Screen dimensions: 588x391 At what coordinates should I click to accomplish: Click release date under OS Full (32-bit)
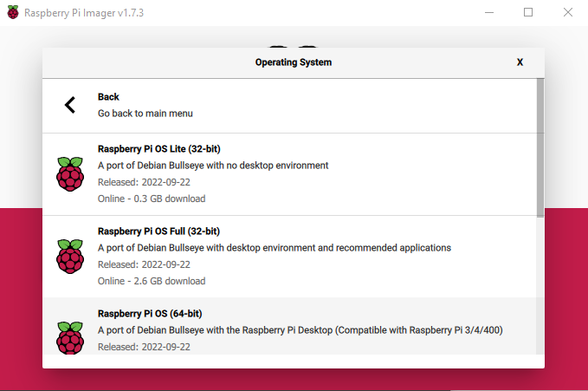coord(144,264)
